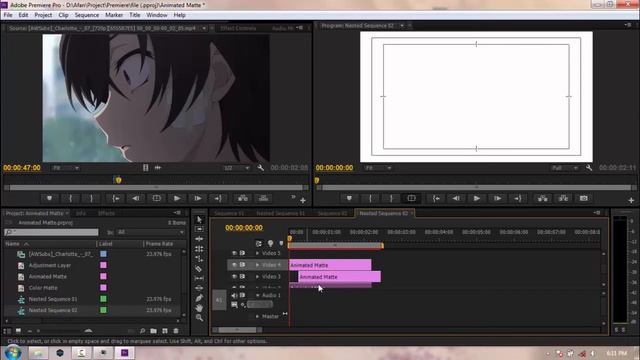Select the Zoom tool in Tools panel

pyautogui.click(x=199, y=318)
